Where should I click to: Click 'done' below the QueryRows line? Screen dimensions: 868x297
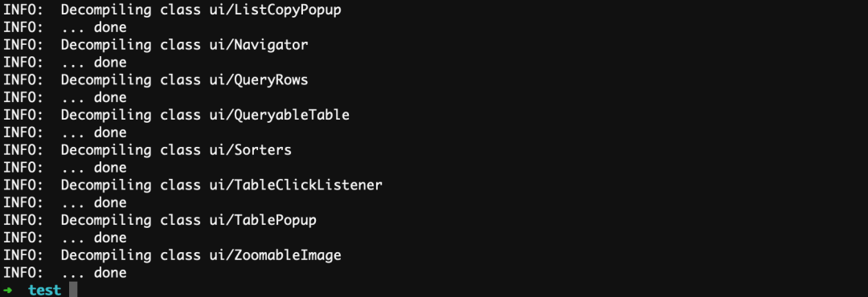point(110,97)
